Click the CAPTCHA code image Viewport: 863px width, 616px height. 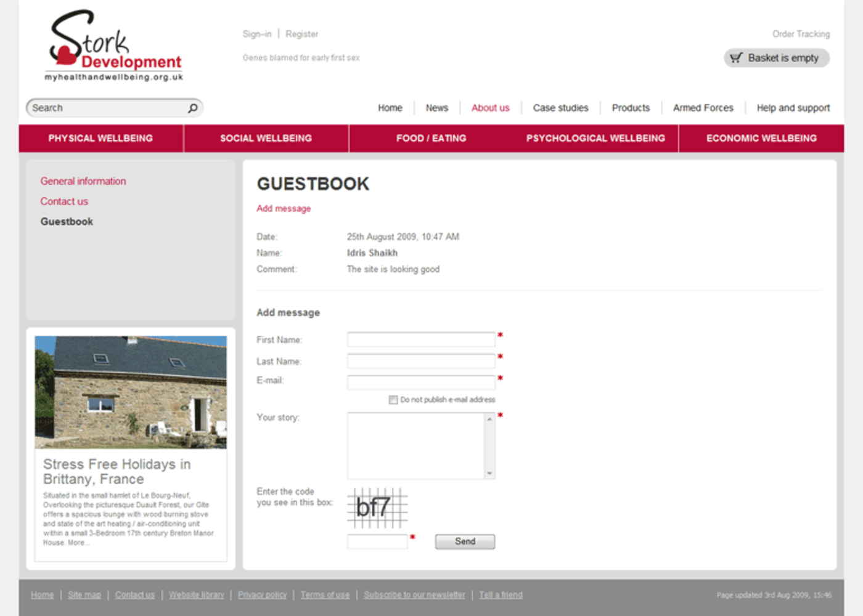(x=377, y=508)
